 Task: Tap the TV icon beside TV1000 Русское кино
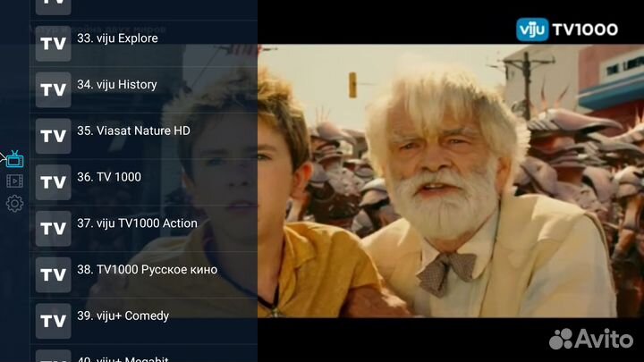coord(54,274)
